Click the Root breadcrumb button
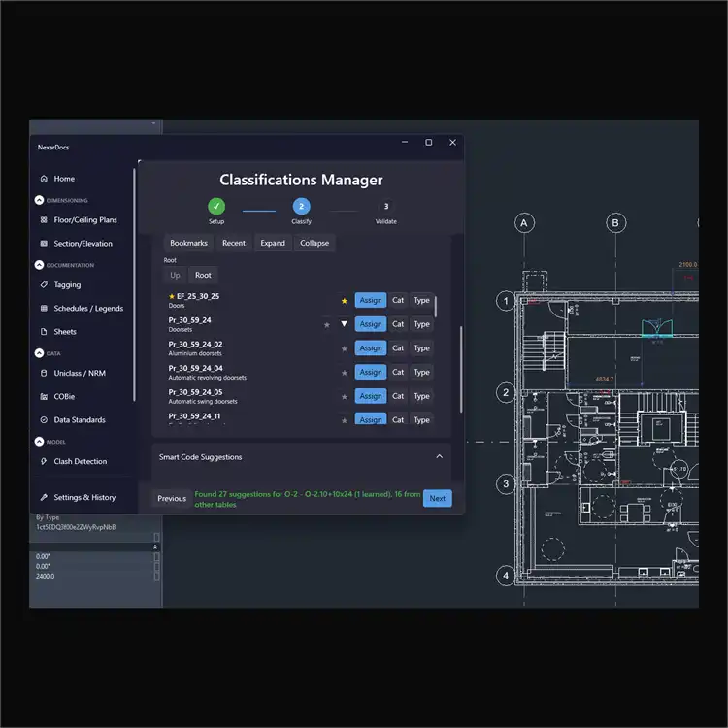Screen dimensions: 728x728 coord(203,275)
